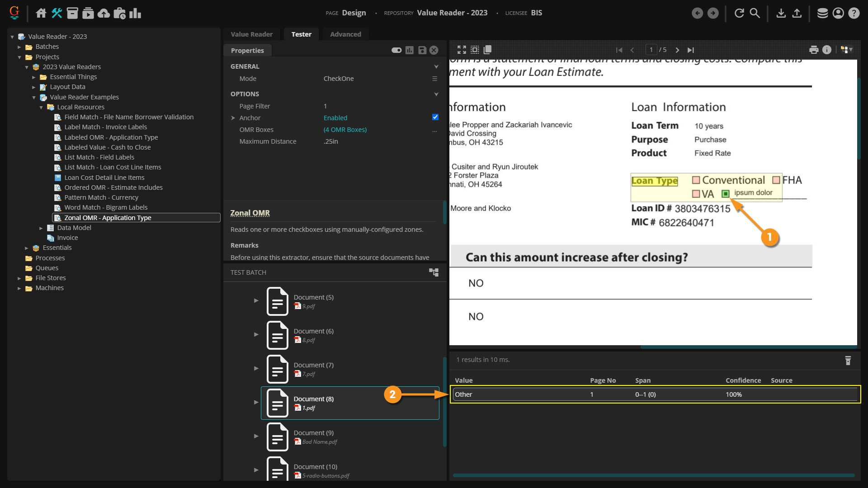
Task: Click the save icon in the Properties panel
Action: [422, 50]
